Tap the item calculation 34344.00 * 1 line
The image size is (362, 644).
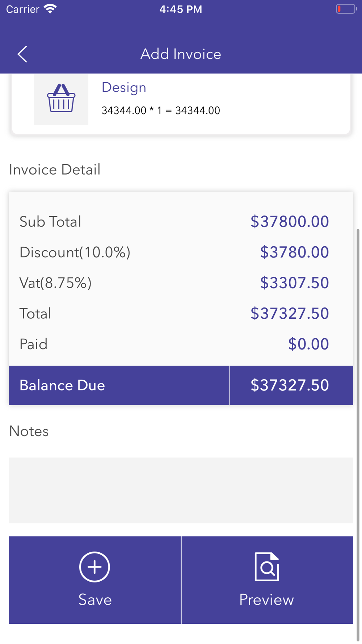[161, 110]
